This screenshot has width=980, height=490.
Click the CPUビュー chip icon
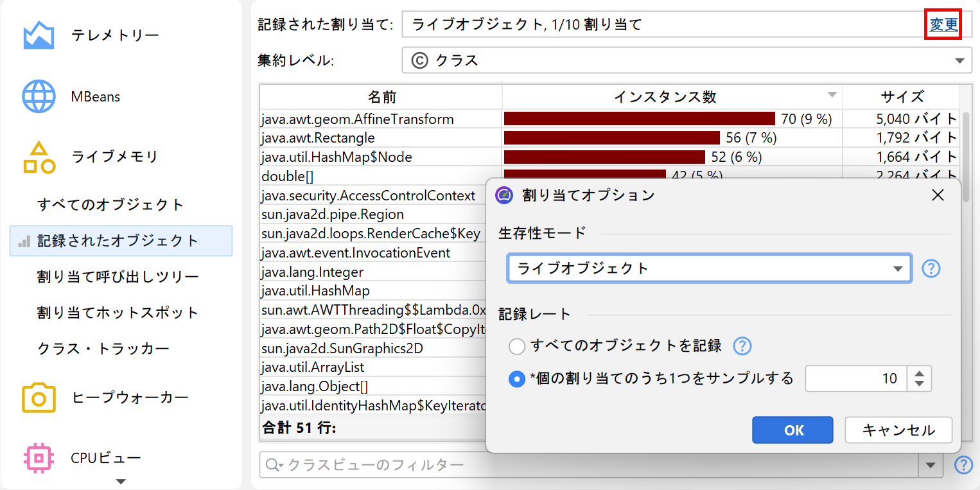tap(39, 458)
